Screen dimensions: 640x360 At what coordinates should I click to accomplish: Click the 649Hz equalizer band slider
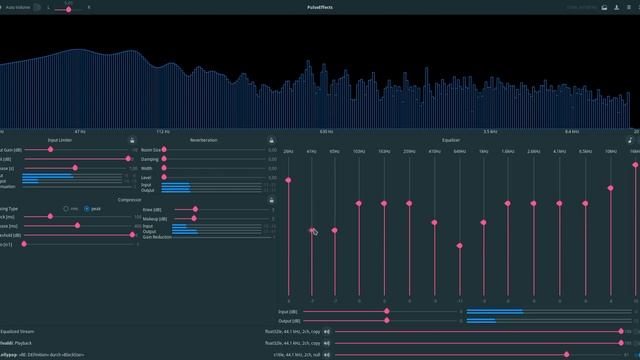(460, 227)
